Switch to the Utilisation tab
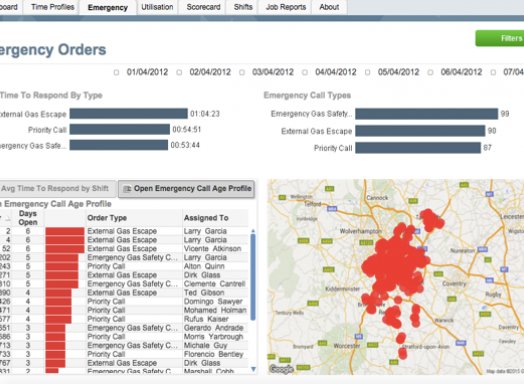 pos(157,7)
